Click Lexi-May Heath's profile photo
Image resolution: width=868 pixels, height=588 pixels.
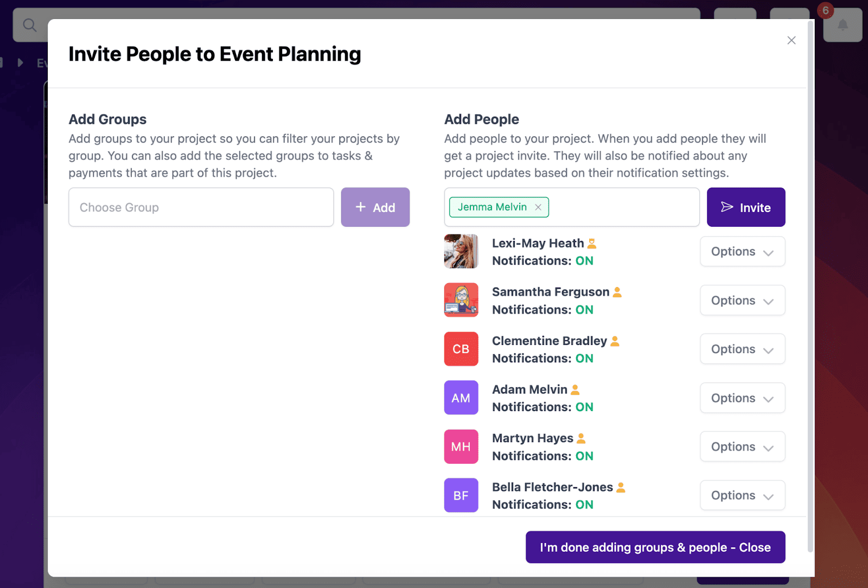tap(461, 251)
